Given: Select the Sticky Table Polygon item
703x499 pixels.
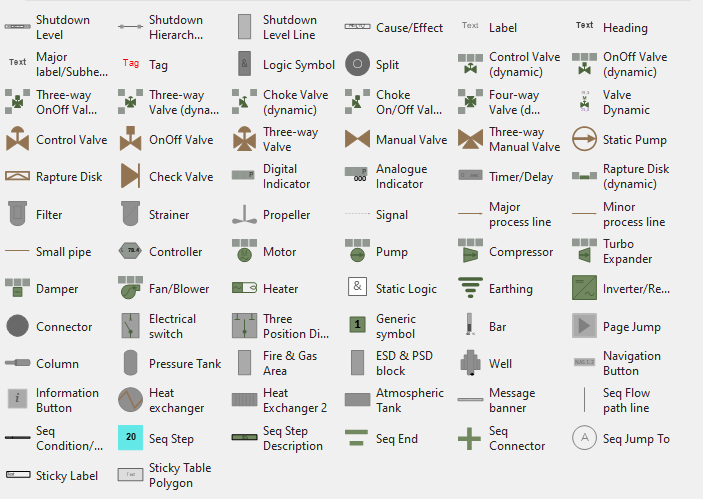Looking at the screenshot, I should click(x=130, y=475).
